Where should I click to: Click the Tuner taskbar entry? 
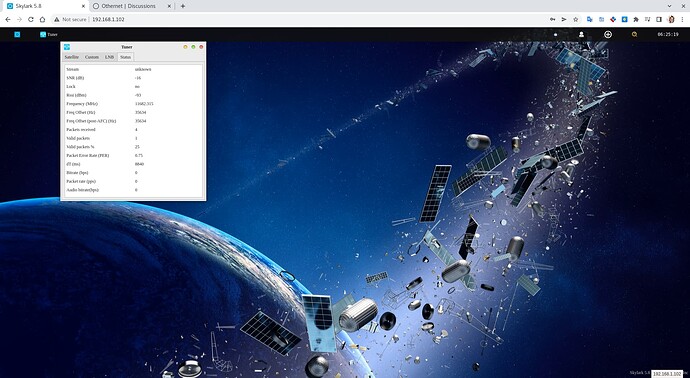coord(49,34)
